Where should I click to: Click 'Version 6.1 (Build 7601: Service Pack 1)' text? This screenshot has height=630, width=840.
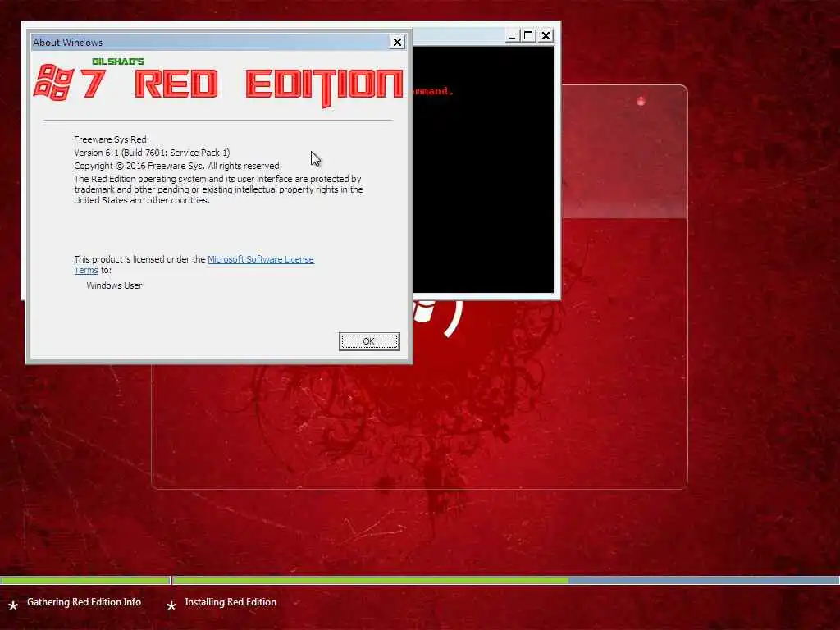[x=152, y=153]
